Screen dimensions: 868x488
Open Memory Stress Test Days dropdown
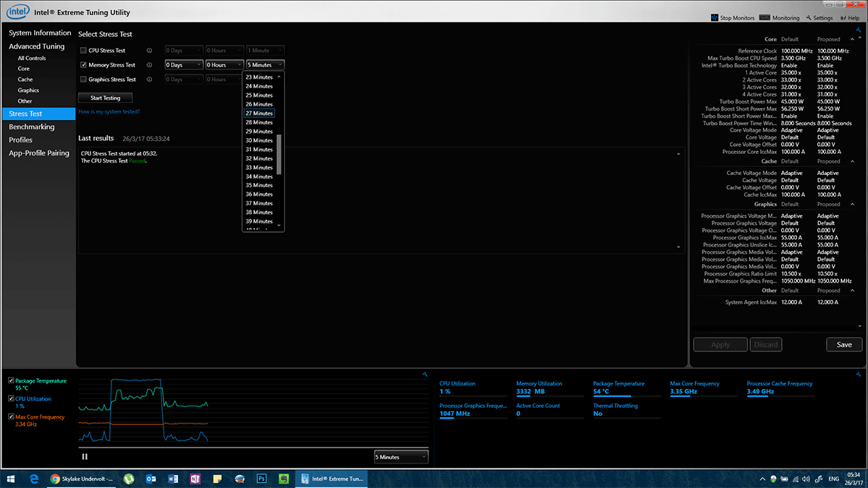coord(184,65)
